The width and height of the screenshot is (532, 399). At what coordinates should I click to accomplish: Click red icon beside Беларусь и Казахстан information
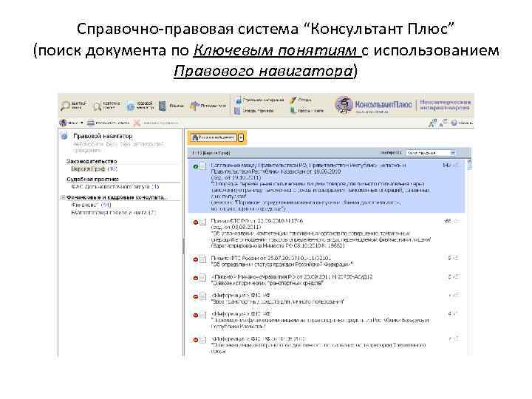point(195,316)
